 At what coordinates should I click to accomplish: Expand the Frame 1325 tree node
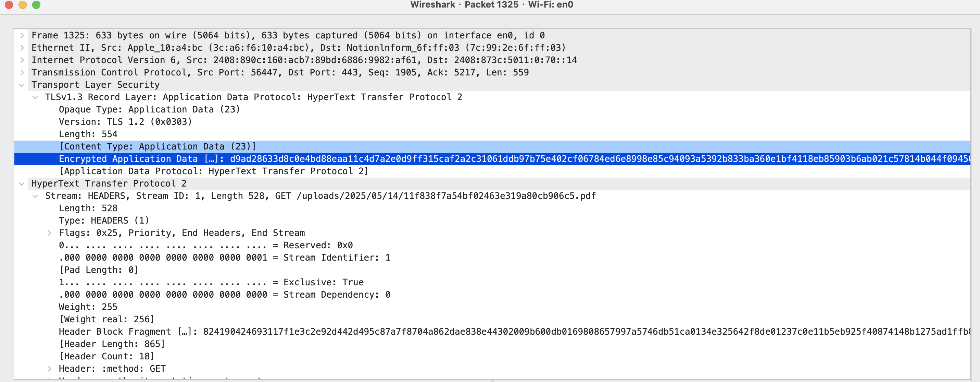[22, 35]
